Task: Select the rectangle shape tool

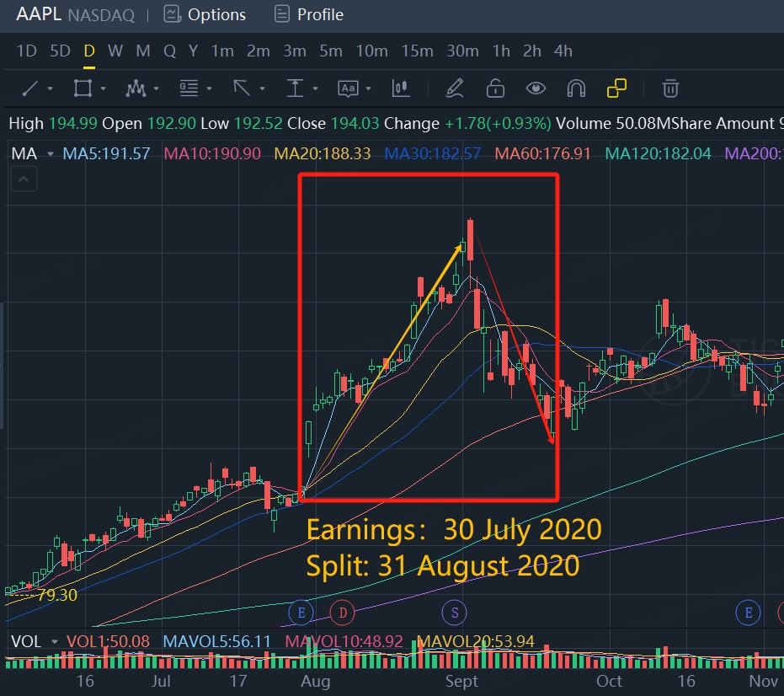Action: tap(83, 88)
